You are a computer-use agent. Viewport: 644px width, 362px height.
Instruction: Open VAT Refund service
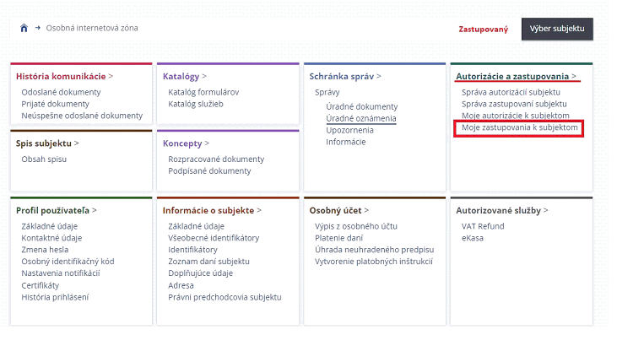[483, 226]
